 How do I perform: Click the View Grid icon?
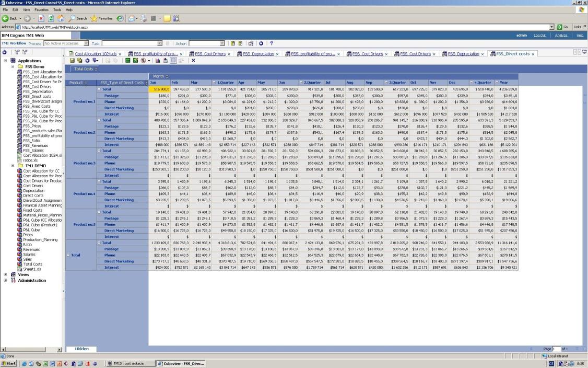(173, 61)
